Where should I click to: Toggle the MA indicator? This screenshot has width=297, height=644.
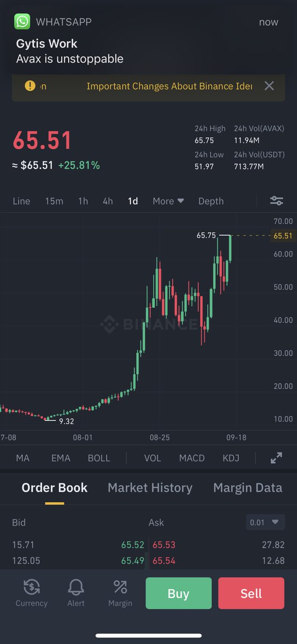click(x=23, y=458)
